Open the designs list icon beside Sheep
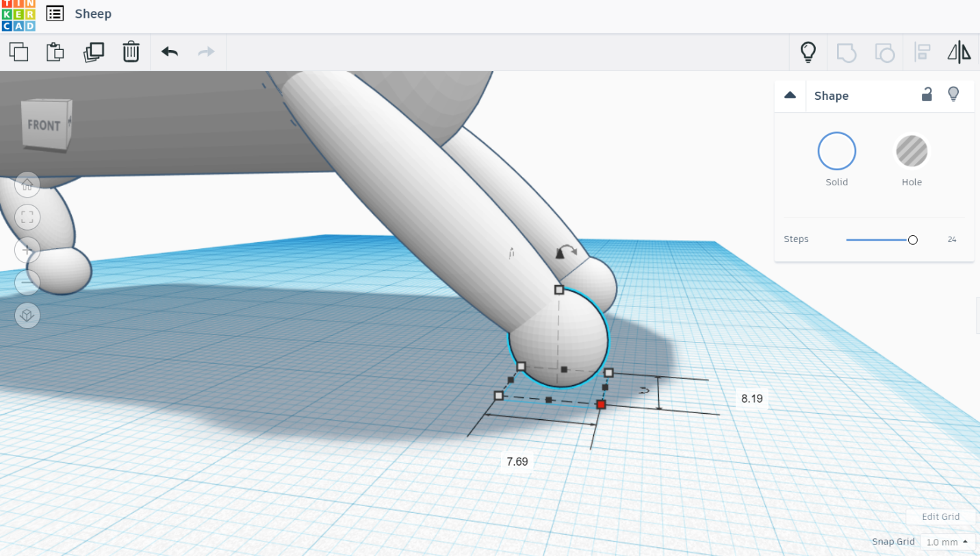980x556 pixels. pos(55,14)
